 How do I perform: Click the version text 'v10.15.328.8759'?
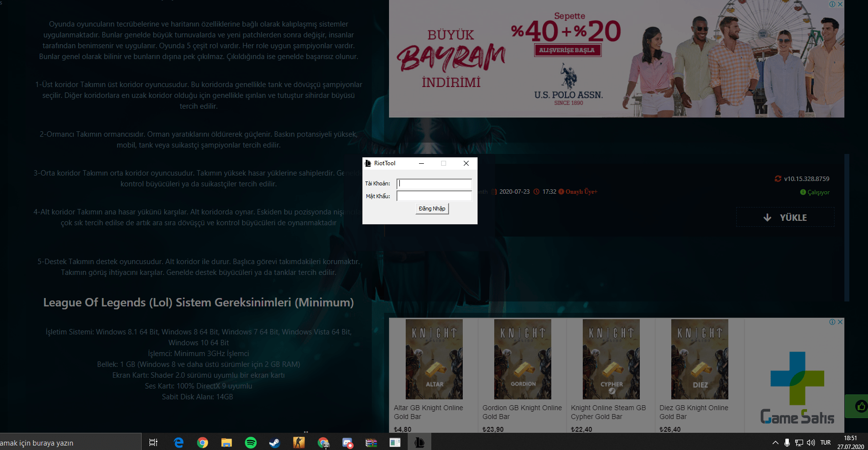(x=807, y=179)
